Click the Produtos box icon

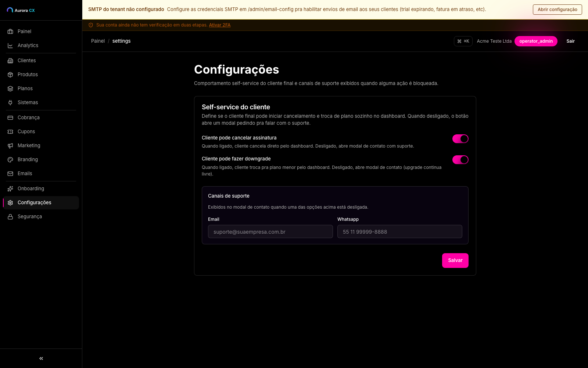[10, 75]
